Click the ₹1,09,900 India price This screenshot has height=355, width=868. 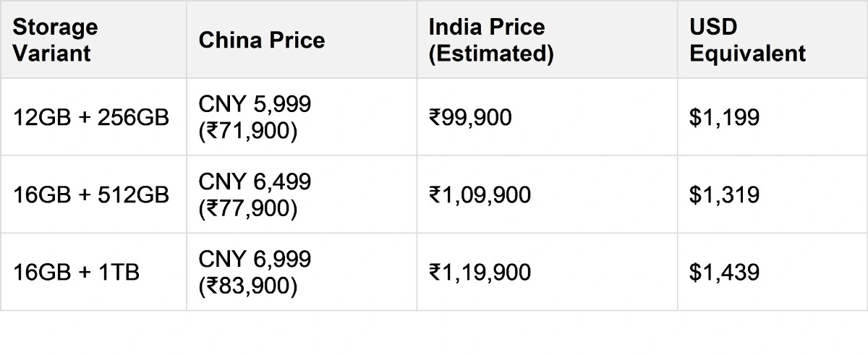[x=480, y=195]
